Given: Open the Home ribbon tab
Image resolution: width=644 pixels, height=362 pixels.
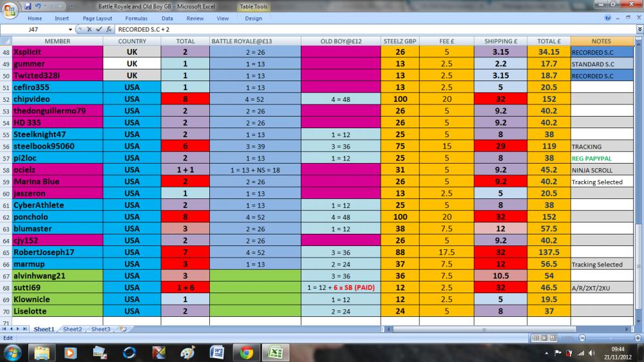Looking at the screenshot, I should point(35,19).
